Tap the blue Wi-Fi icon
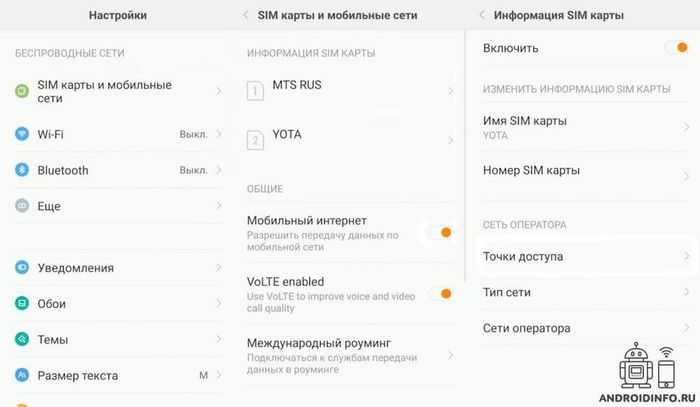 point(22,133)
